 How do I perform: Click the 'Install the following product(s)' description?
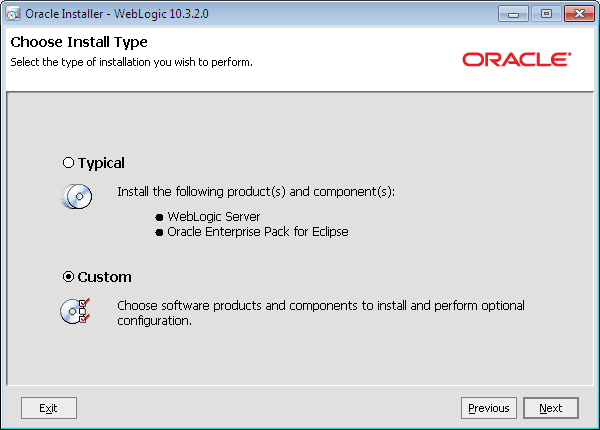tap(256, 192)
